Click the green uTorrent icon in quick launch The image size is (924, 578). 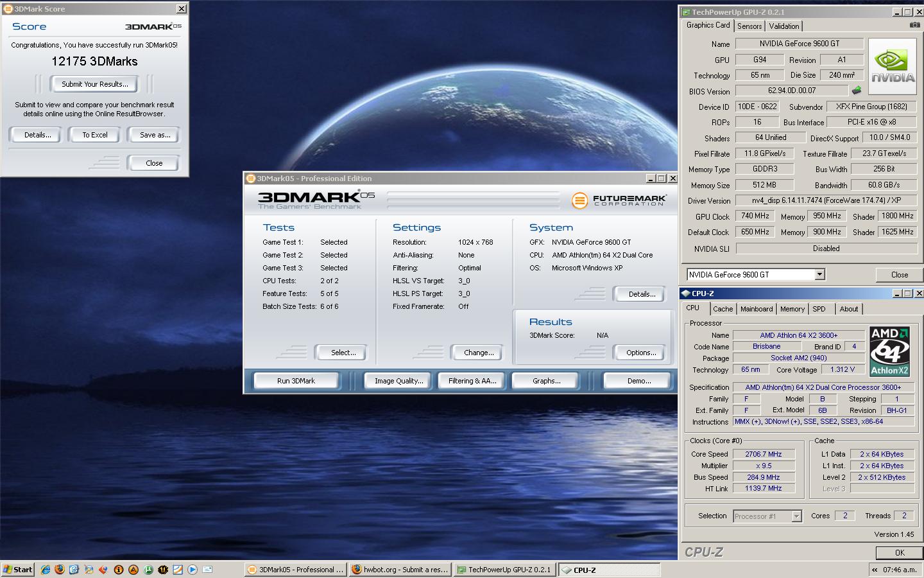tap(148, 570)
